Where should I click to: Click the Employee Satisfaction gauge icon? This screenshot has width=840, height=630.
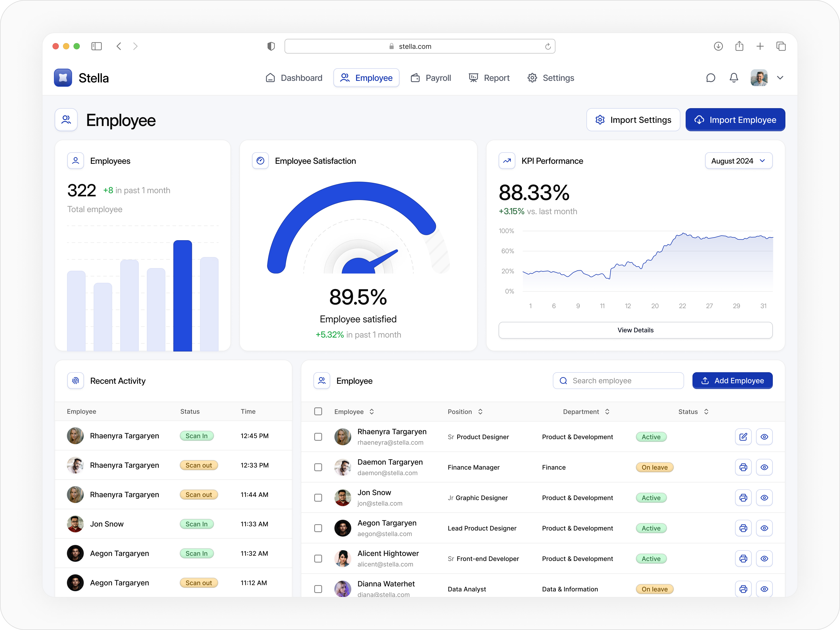[260, 161]
